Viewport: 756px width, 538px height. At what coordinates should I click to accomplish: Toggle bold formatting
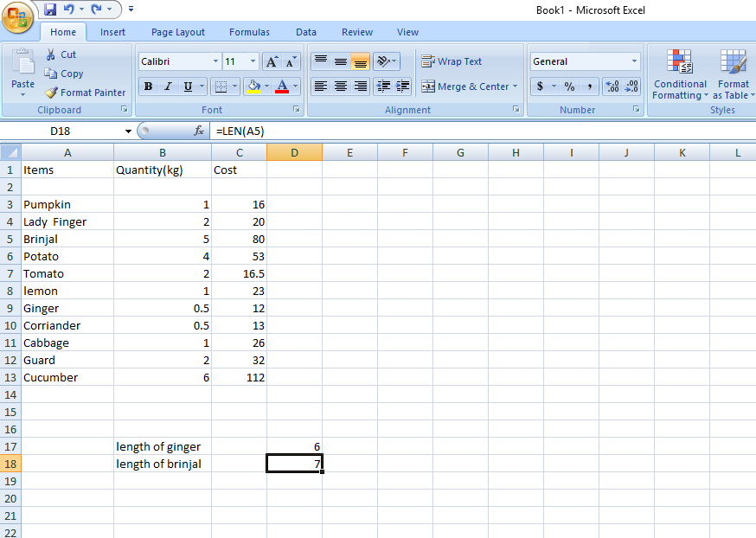pos(149,86)
